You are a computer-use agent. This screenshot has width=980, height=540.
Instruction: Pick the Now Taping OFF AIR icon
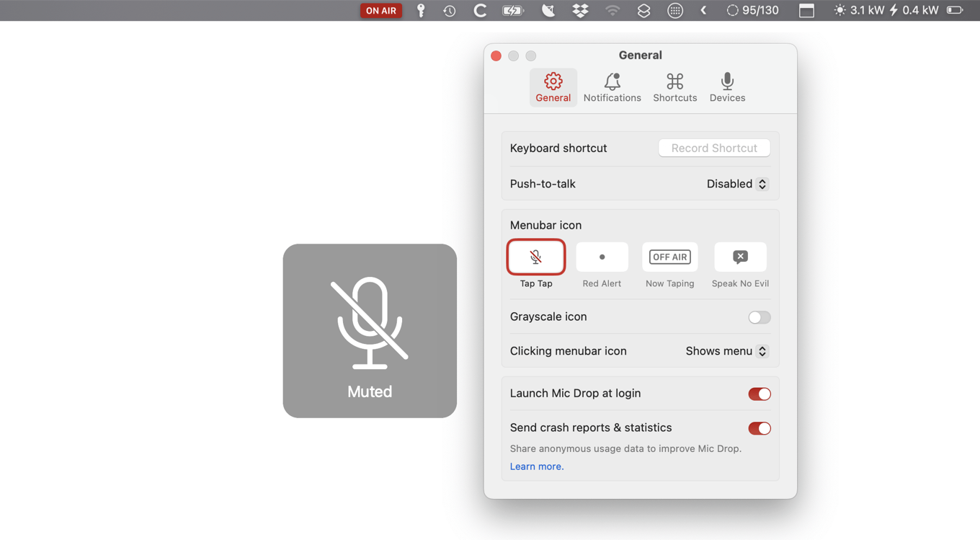tap(669, 257)
